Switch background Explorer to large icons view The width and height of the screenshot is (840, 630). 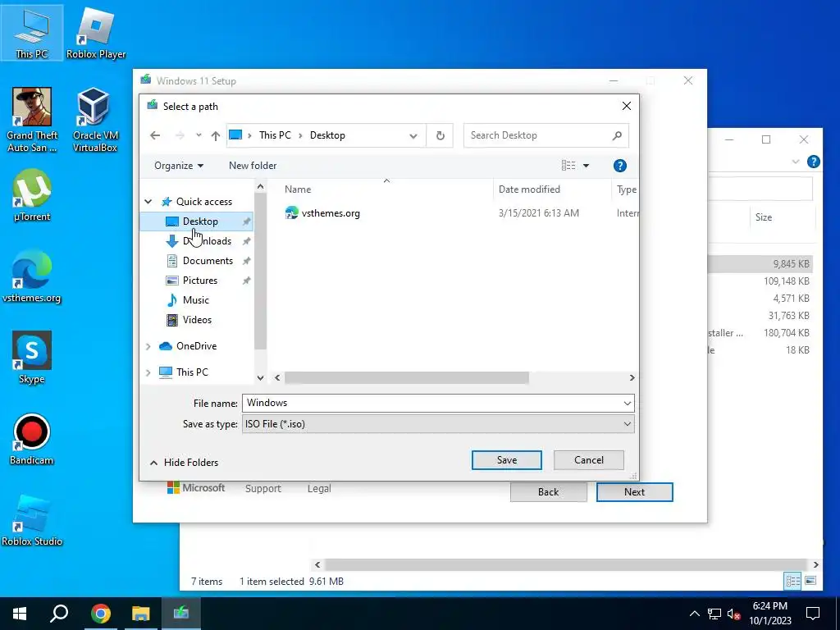810,581
